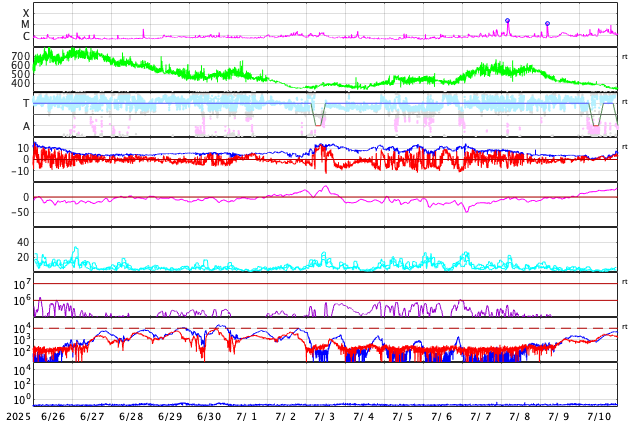Click the 10^0 tick on the bottom panel

click(x=22, y=400)
